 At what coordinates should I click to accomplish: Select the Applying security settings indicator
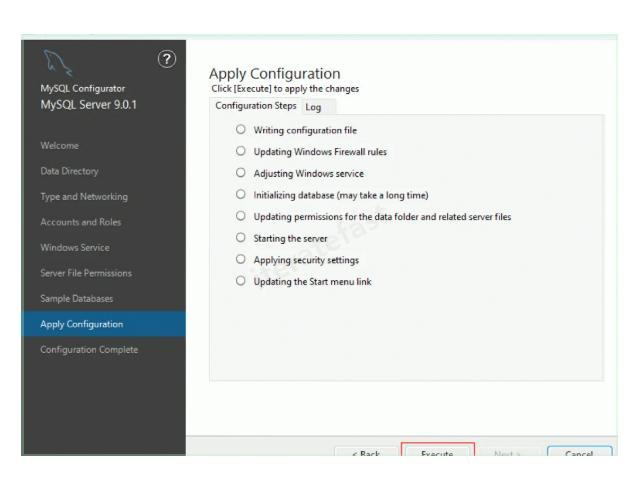click(241, 259)
